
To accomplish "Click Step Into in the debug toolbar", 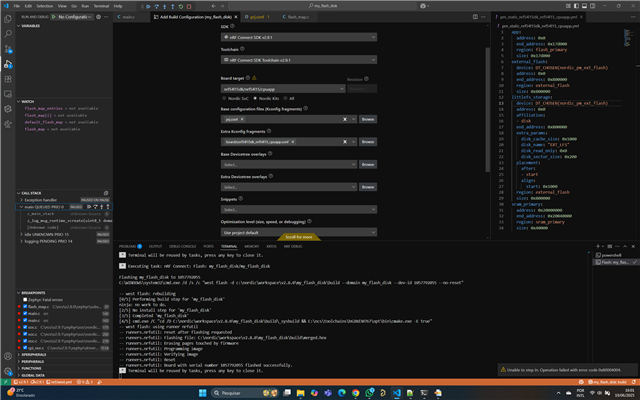I will (164, 6).
